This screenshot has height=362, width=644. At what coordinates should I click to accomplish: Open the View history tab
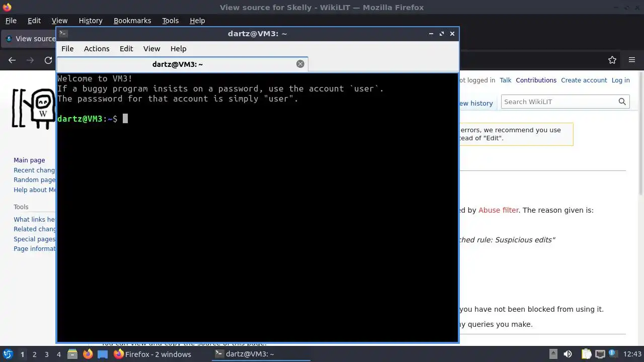pyautogui.click(x=476, y=103)
